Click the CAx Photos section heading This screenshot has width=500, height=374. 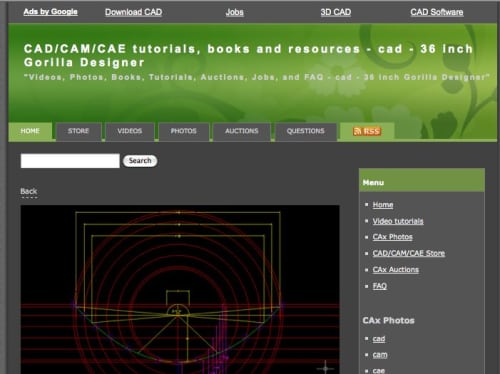tap(389, 321)
